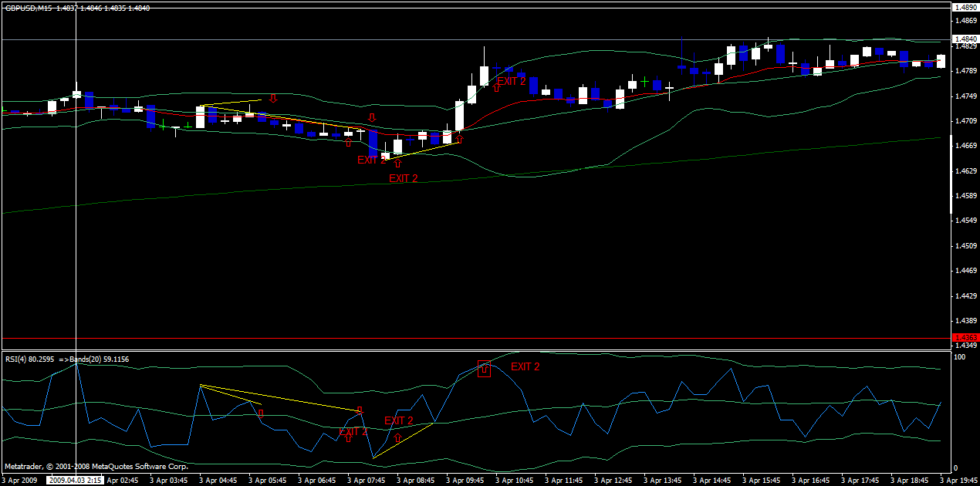Viewport: 980px width, 486px height.
Task: Click the 3 Apr 18:45 time label
Action: coord(908,480)
